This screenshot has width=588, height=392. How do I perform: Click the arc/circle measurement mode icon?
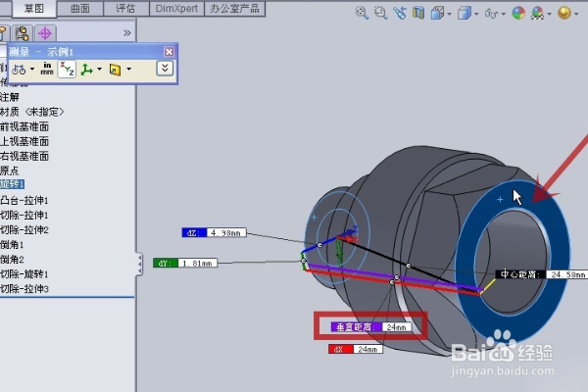(19, 70)
